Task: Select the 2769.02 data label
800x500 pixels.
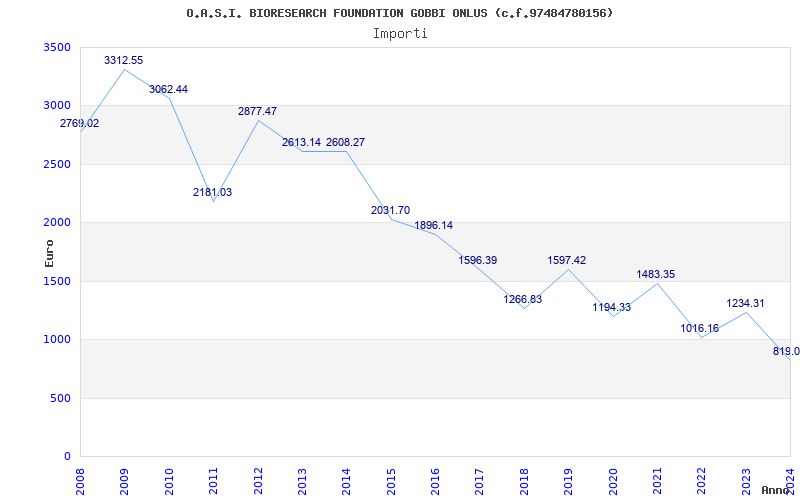Action: 80,123
